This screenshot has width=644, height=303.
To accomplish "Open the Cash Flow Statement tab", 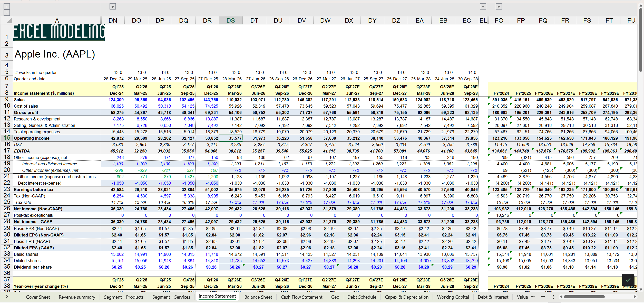I will pyautogui.click(x=301, y=297).
